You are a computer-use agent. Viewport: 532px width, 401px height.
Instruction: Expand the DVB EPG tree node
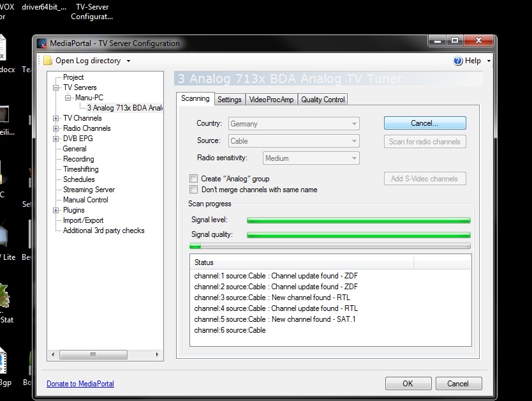coord(56,139)
